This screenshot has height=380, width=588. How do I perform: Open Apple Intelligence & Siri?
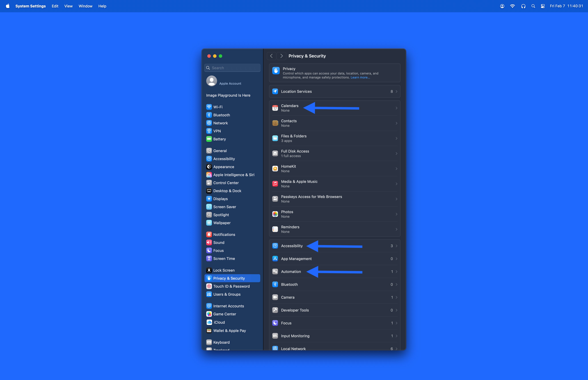(232, 175)
